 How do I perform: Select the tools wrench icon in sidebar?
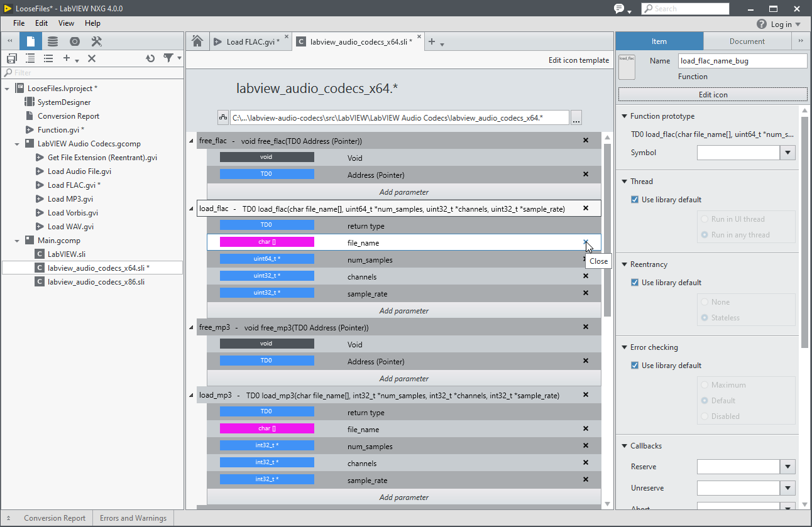[96, 41]
